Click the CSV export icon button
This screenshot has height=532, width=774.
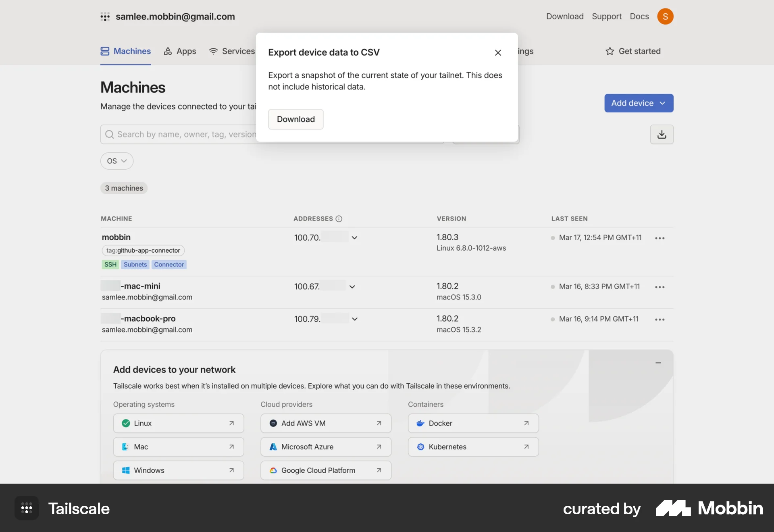(662, 134)
